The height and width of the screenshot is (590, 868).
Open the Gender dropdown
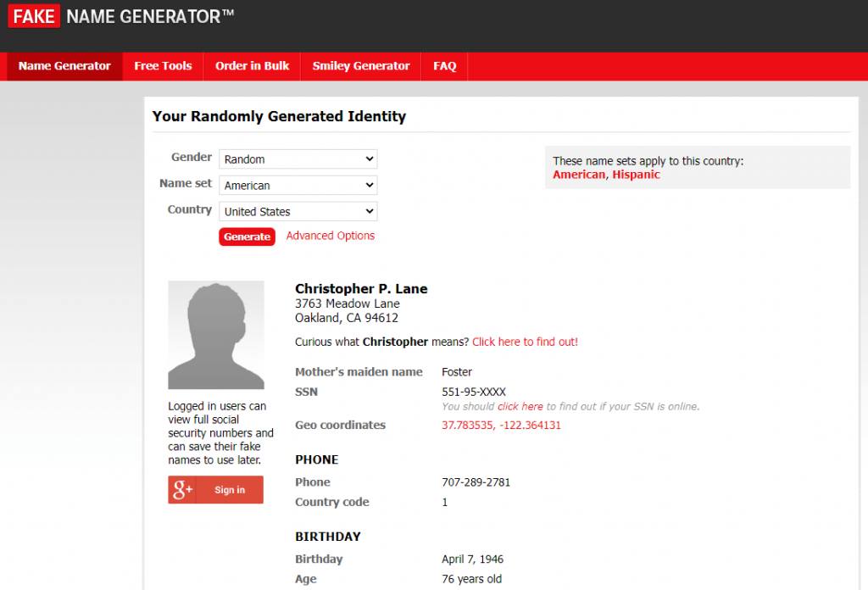(298, 159)
